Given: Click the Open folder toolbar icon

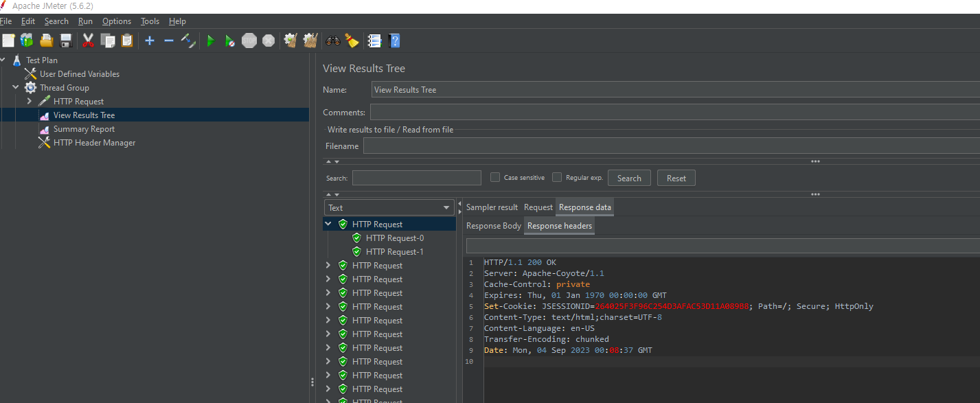Looking at the screenshot, I should tap(47, 41).
